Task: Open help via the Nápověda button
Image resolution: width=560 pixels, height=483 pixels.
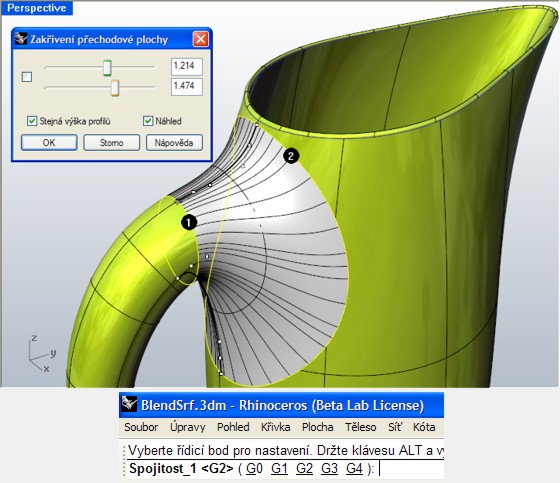Action: (x=174, y=143)
